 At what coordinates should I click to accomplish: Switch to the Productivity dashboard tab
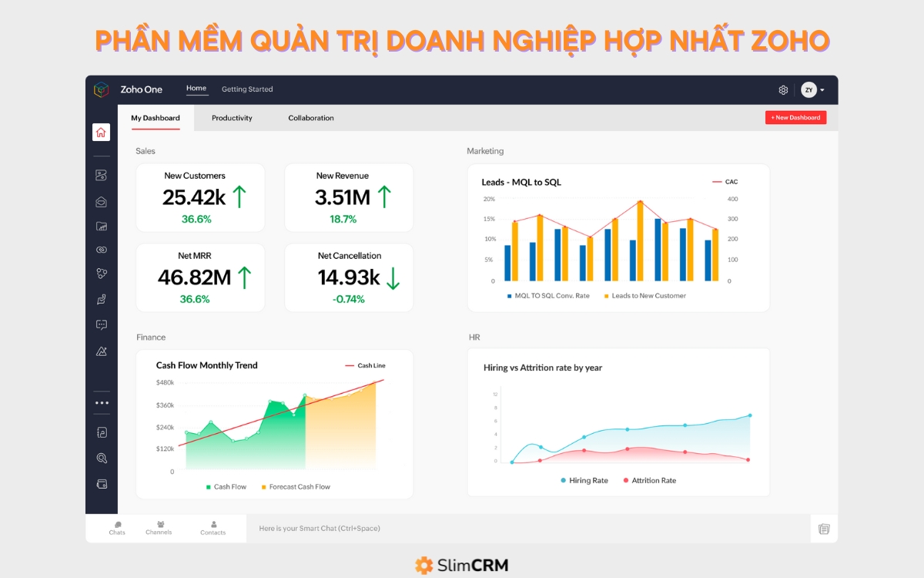[233, 118]
